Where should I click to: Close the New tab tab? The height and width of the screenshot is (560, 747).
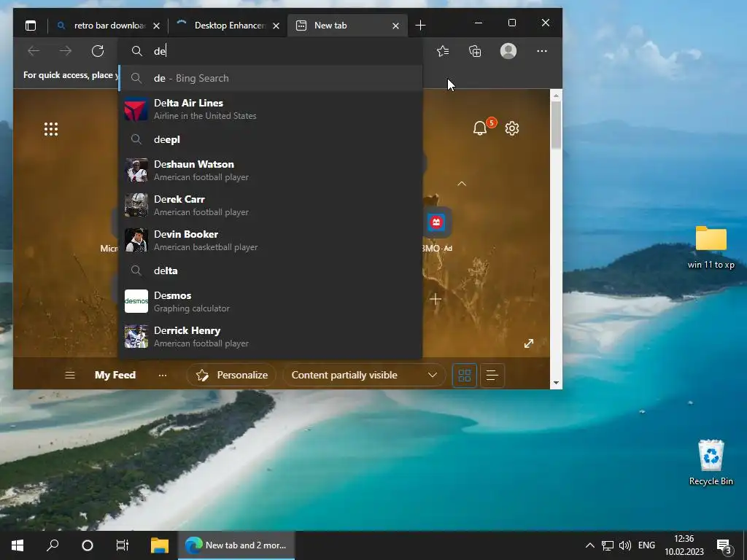pos(395,26)
